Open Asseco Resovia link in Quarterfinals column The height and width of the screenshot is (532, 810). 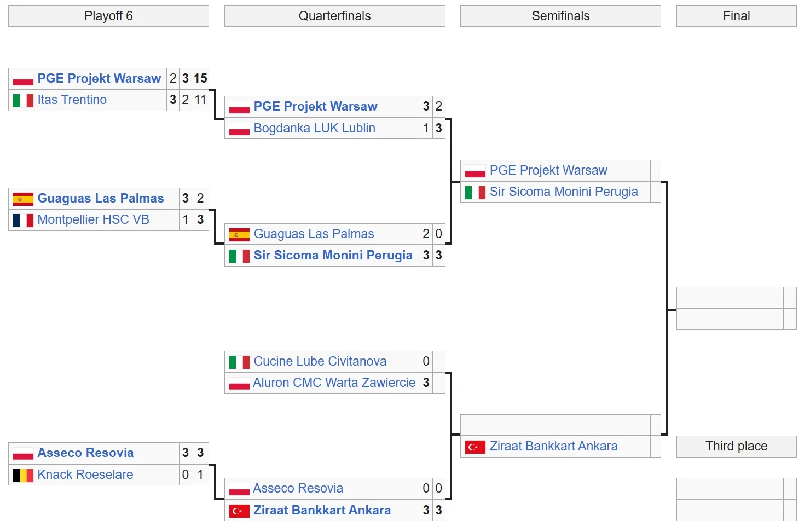coord(298,488)
